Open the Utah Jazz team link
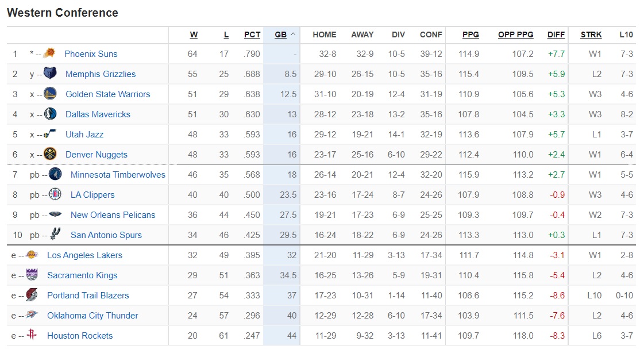Screen dimensions: 644x349 click(84, 134)
